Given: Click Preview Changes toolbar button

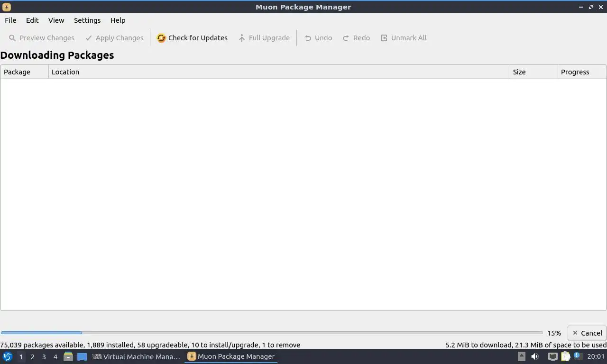Looking at the screenshot, I should click(x=42, y=38).
